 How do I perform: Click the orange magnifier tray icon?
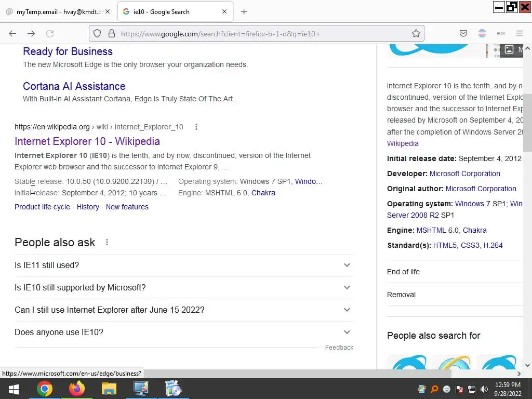(434, 389)
